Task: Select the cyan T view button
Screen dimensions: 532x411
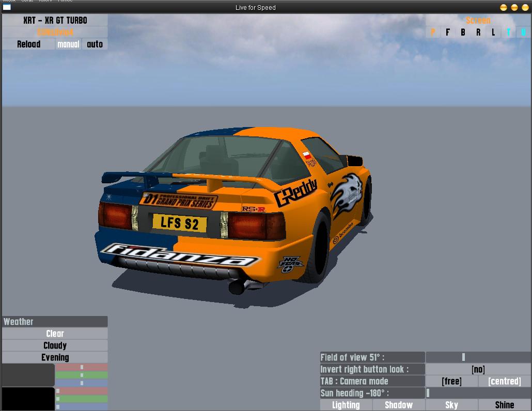Action: (508, 32)
